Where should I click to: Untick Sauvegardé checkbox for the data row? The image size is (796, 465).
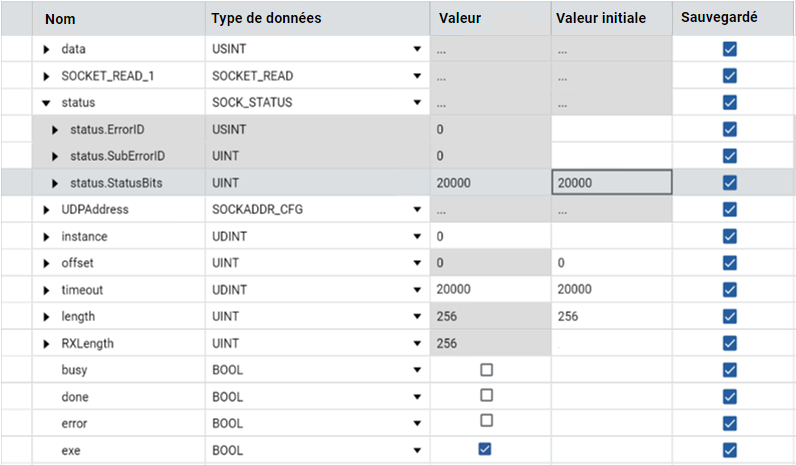click(x=729, y=49)
